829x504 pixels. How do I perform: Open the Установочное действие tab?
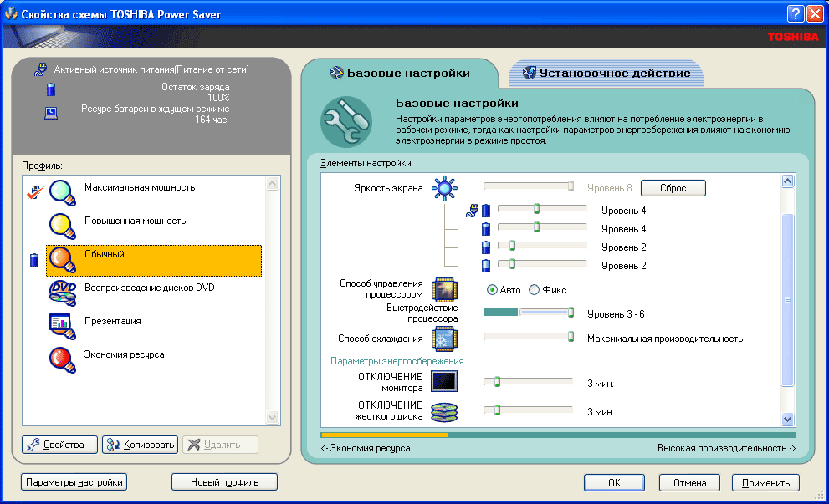coord(606,73)
